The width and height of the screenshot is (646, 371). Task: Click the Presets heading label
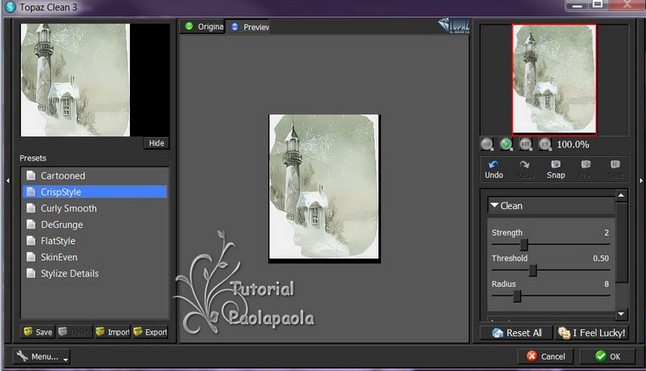tap(33, 158)
